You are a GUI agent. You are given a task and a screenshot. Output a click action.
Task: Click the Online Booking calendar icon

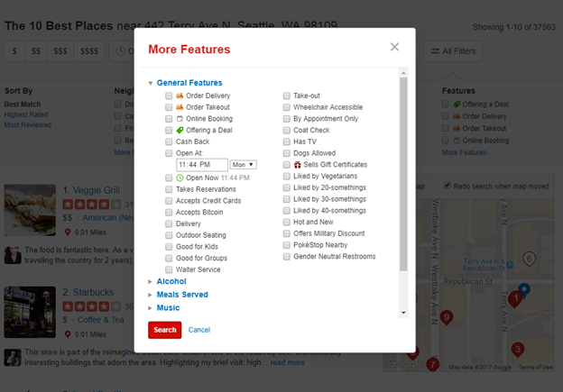(180, 119)
